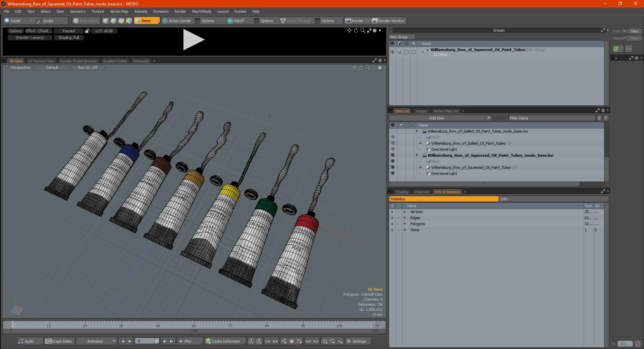The height and width of the screenshot is (349, 644).
Task: Click New Group button
Action: click(402, 37)
